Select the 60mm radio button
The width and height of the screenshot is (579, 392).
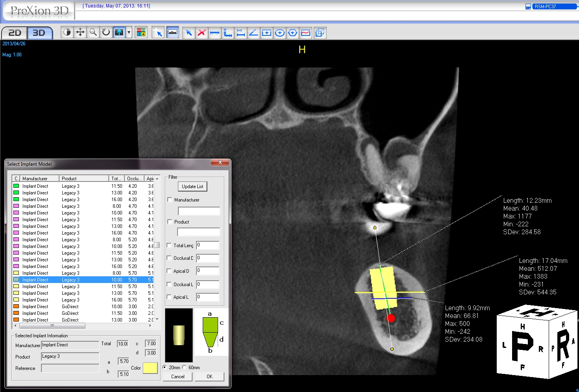click(x=184, y=367)
